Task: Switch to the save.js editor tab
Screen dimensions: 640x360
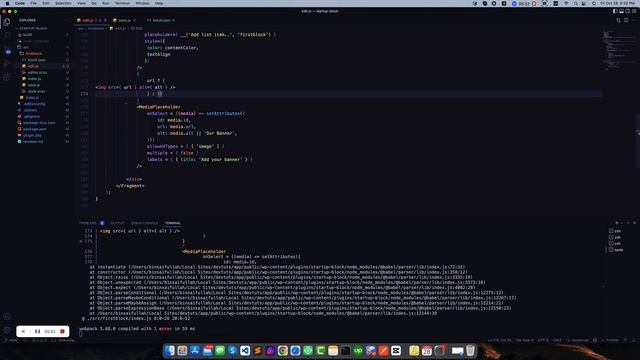Action: click(x=124, y=20)
